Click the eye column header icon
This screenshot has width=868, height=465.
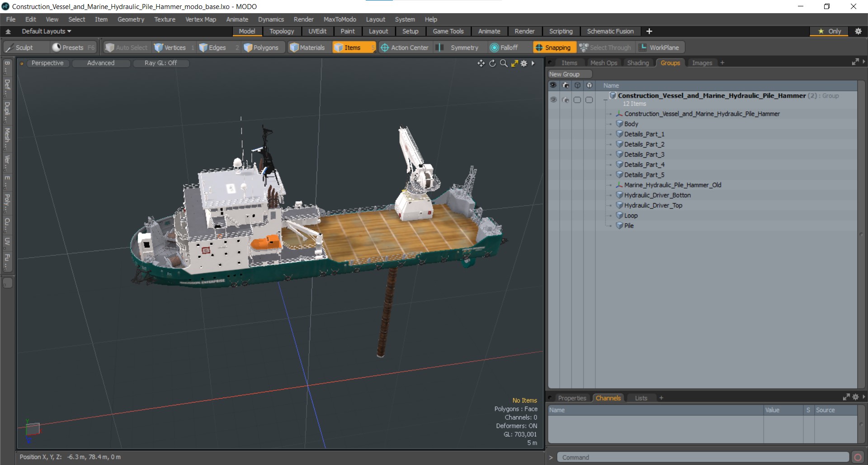click(x=553, y=85)
